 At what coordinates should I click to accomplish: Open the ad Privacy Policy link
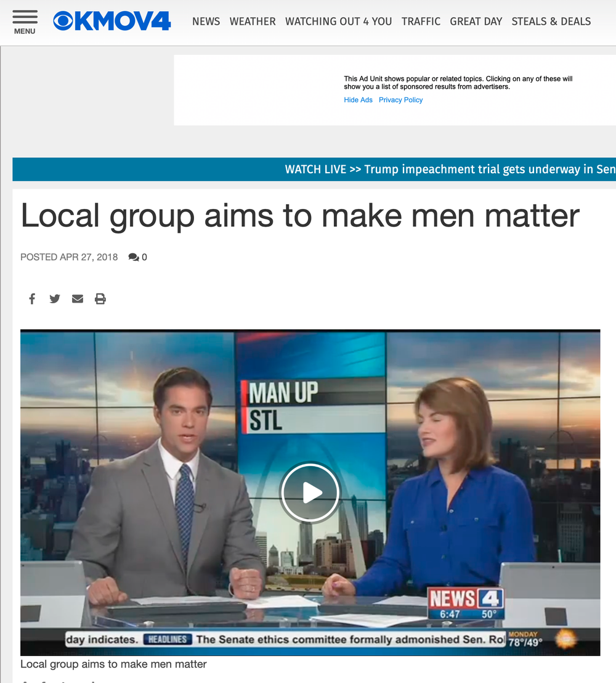(x=400, y=100)
